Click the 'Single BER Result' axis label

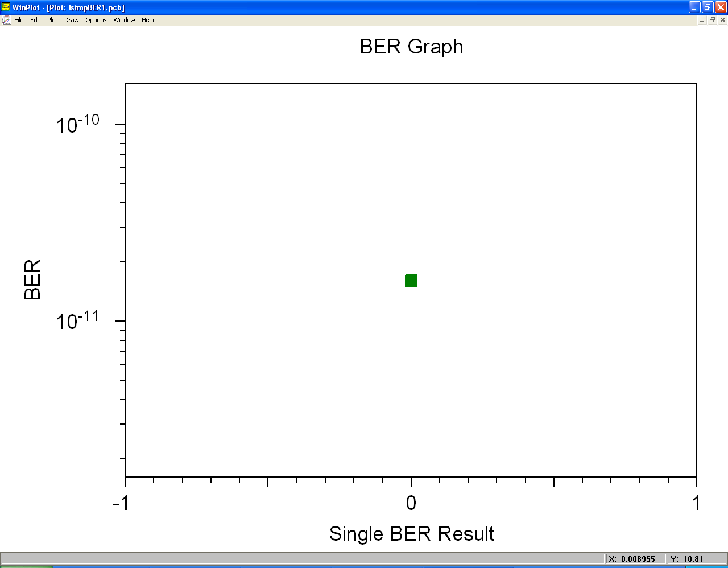click(x=412, y=534)
